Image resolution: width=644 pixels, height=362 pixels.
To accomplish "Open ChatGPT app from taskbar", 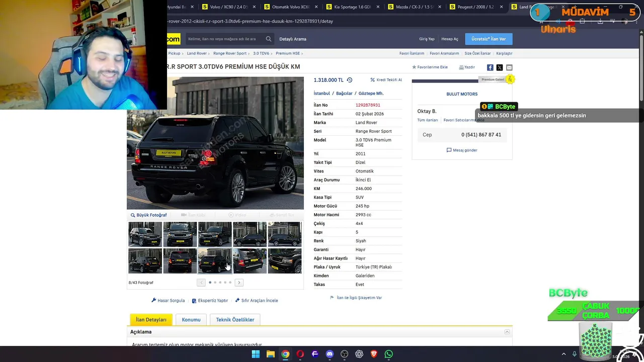I will (359, 354).
